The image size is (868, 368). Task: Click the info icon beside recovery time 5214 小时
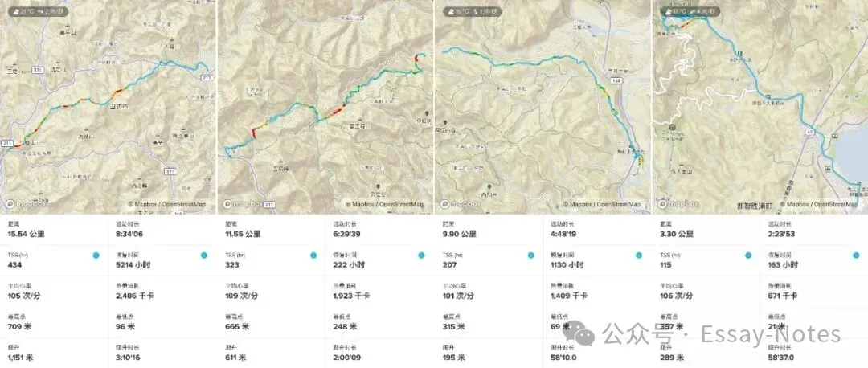click(x=203, y=255)
